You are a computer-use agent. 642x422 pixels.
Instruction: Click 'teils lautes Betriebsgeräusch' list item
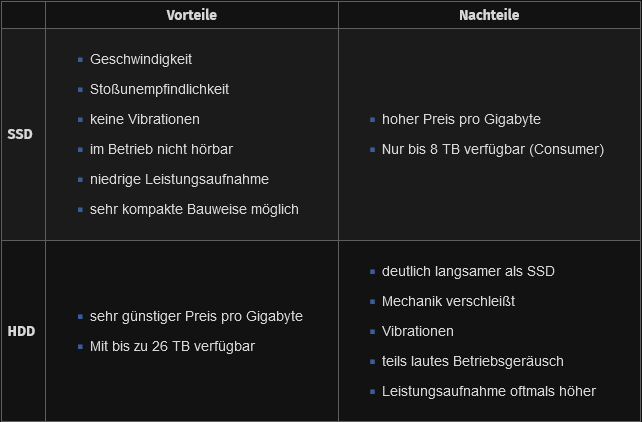[x=472, y=361]
